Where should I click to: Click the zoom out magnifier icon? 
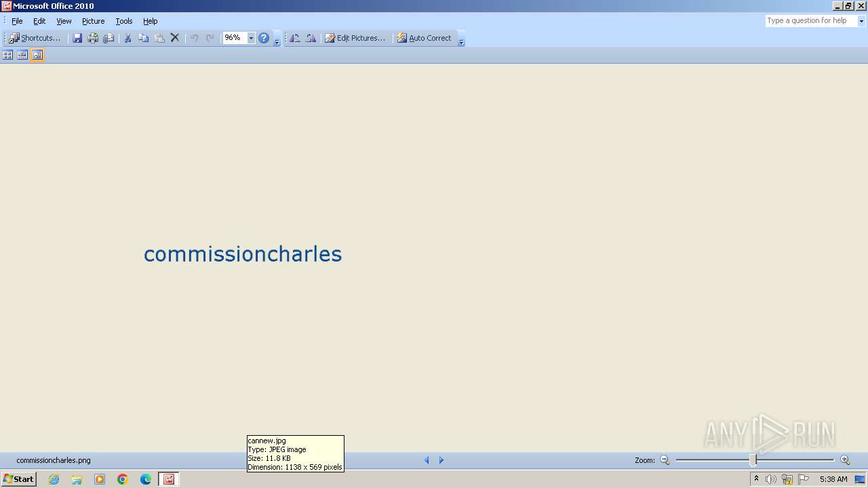coord(665,460)
